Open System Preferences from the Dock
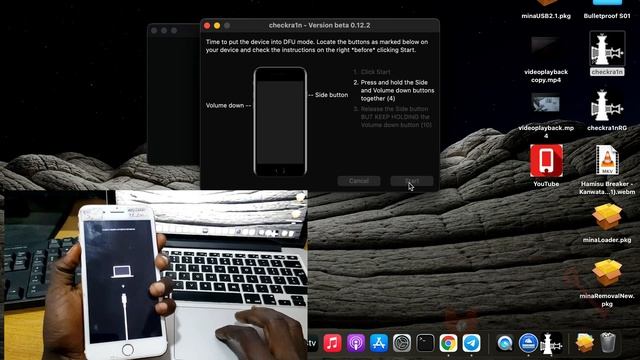 [x=402, y=343]
